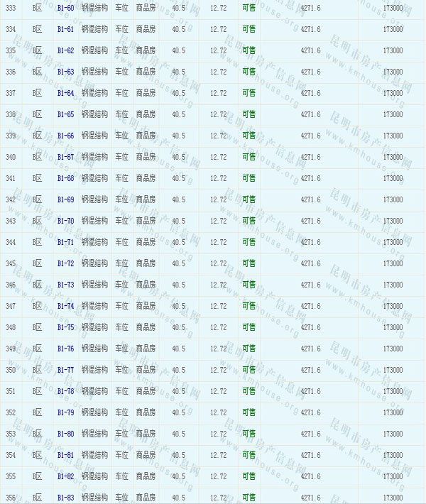The image size is (426, 504).
Task: Open the B1-83 unit link
Action: [65, 498]
